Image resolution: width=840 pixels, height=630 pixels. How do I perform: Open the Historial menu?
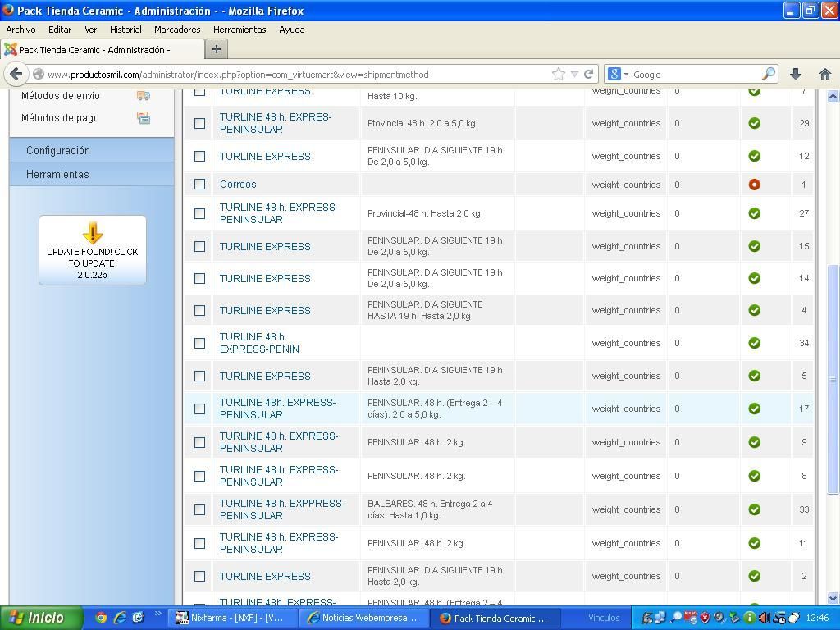coord(126,30)
